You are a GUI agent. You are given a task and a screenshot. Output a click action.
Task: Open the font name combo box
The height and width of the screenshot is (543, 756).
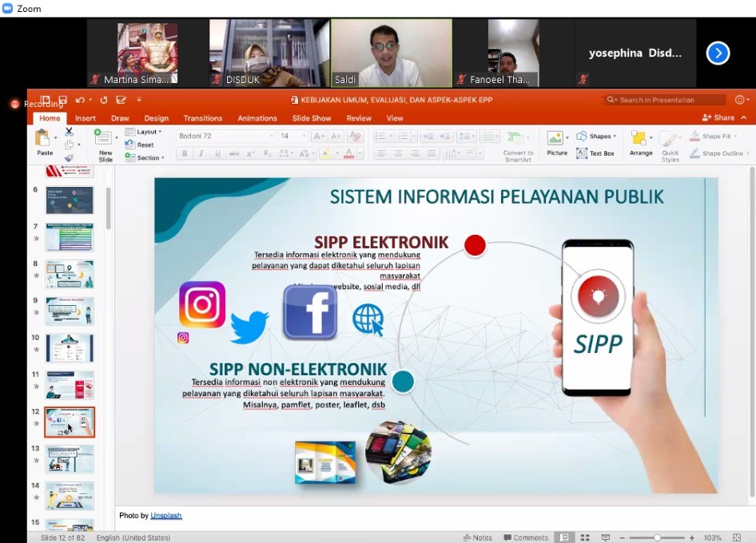(225, 137)
